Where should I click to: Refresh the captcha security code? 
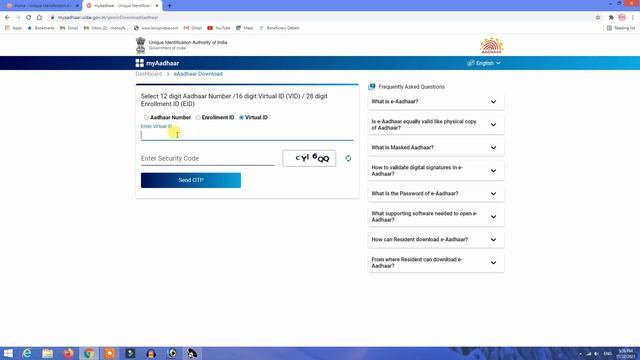(x=348, y=158)
